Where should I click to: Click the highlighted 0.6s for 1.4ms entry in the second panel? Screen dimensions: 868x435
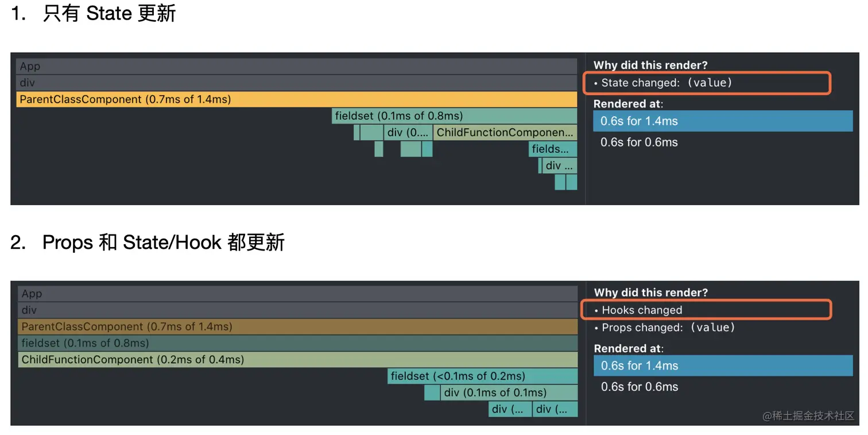point(723,365)
